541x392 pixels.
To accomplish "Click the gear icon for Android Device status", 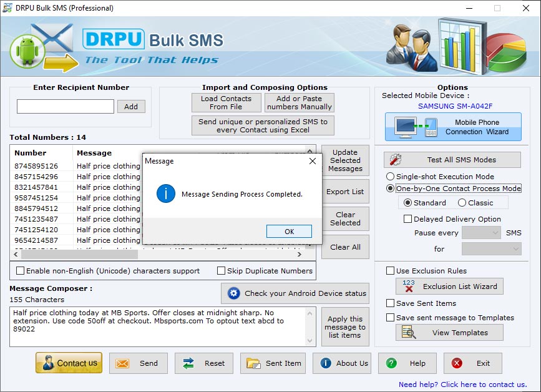I will click(x=233, y=293).
